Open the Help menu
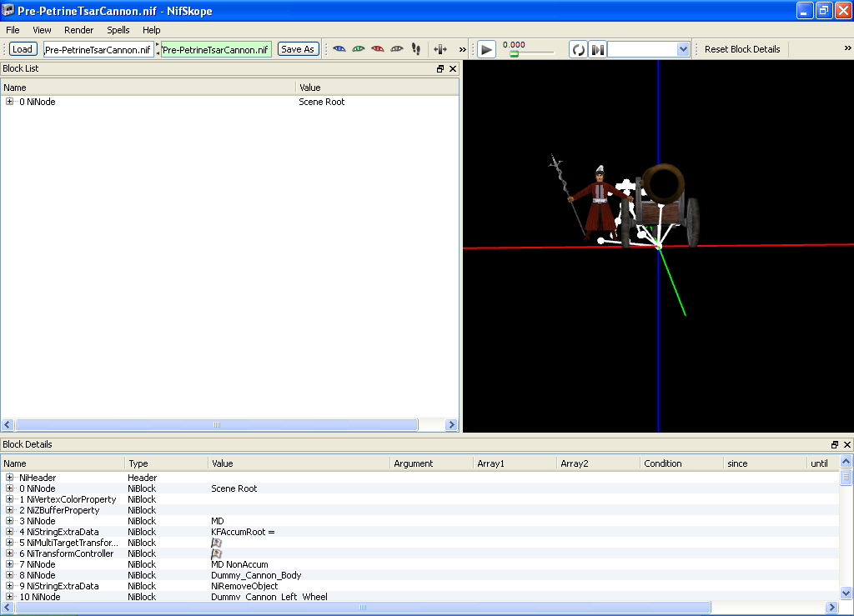Image resolution: width=854 pixels, height=616 pixels. point(152,30)
